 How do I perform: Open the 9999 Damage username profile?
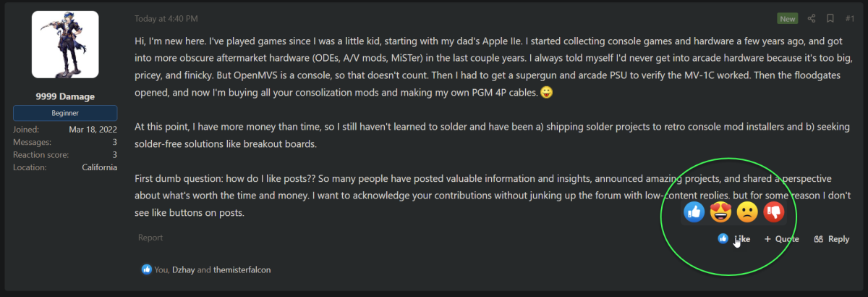click(65, 96)
